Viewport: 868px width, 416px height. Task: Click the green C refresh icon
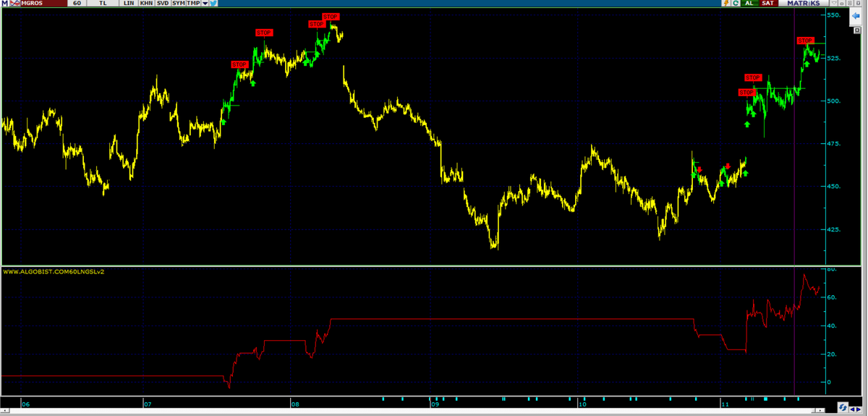736,3
